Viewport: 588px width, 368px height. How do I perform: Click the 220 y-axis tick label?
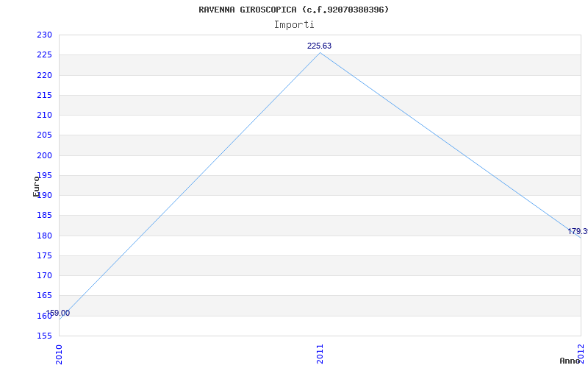[x=44, y=75]
